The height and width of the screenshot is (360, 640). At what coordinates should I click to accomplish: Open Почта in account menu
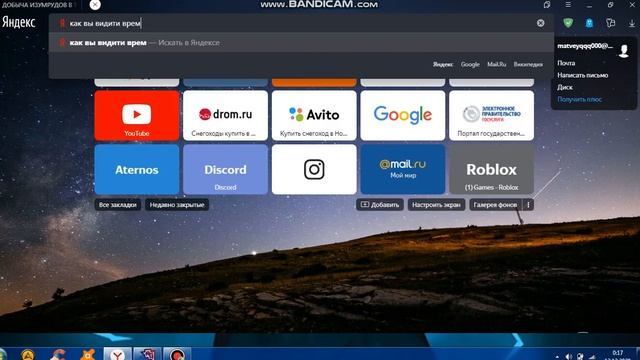(x=566, y=63)
